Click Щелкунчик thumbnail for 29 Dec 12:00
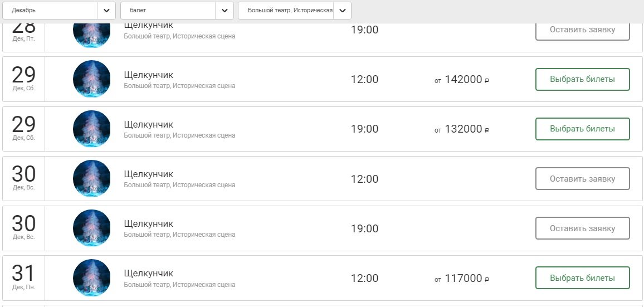 click(x=92, y=79)
